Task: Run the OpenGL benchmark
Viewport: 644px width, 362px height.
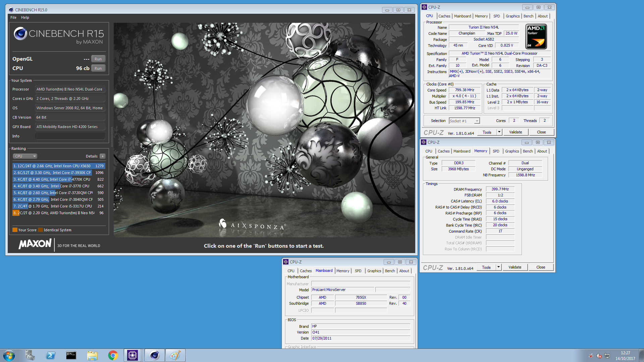Action: 98,59
